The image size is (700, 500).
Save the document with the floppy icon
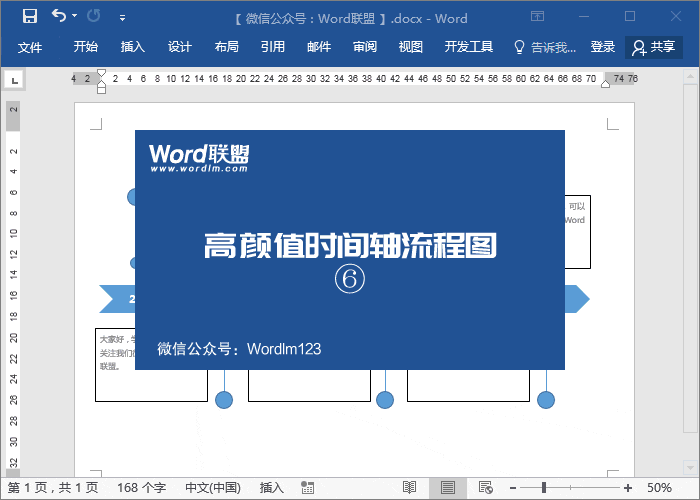coord(30,17)
